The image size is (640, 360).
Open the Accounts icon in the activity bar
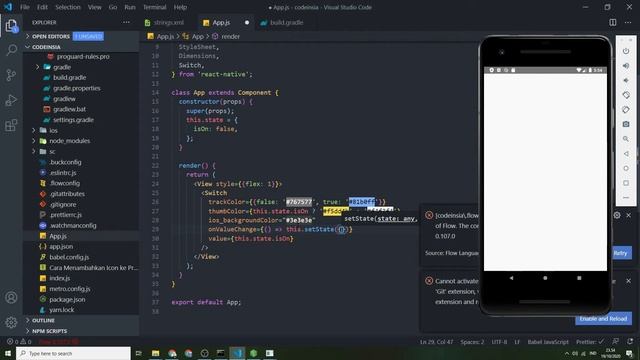(x=11, y=297)
